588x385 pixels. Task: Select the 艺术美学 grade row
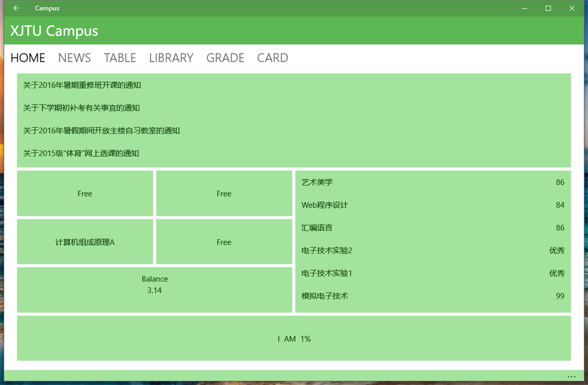click(x=433, y=183)
